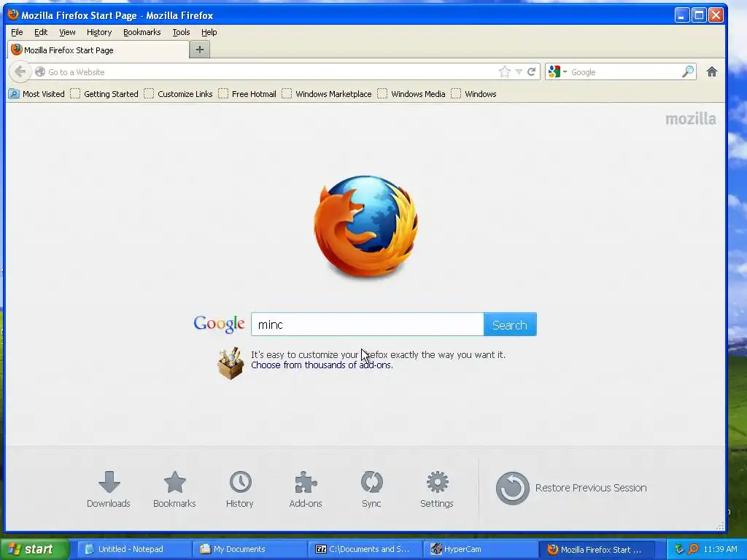The height and width of the screenshot is (560, 747).
Task: Open the History menu
Action: coord(99,32)
